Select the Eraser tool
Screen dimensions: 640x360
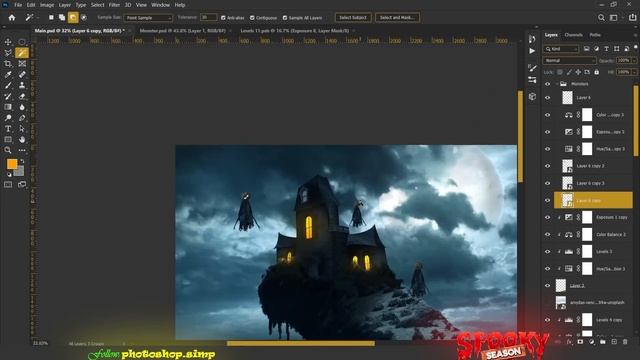pyautogui.click(x=22, y=96)
